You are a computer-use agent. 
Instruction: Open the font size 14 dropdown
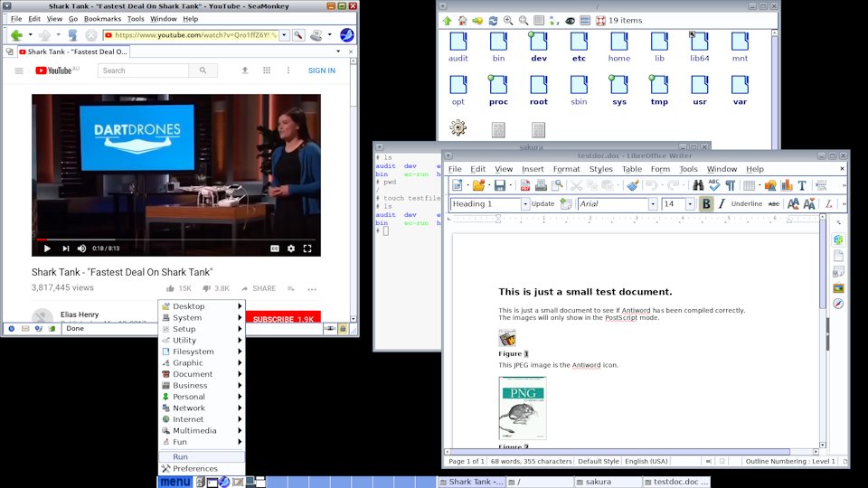point(690,203)
